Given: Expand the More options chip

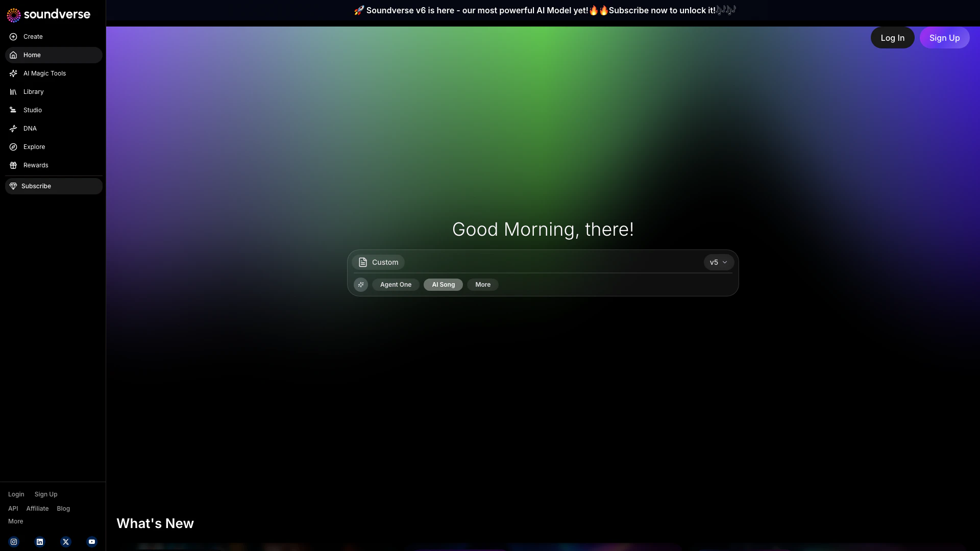Looking at the screenshot, I should 483,285.
